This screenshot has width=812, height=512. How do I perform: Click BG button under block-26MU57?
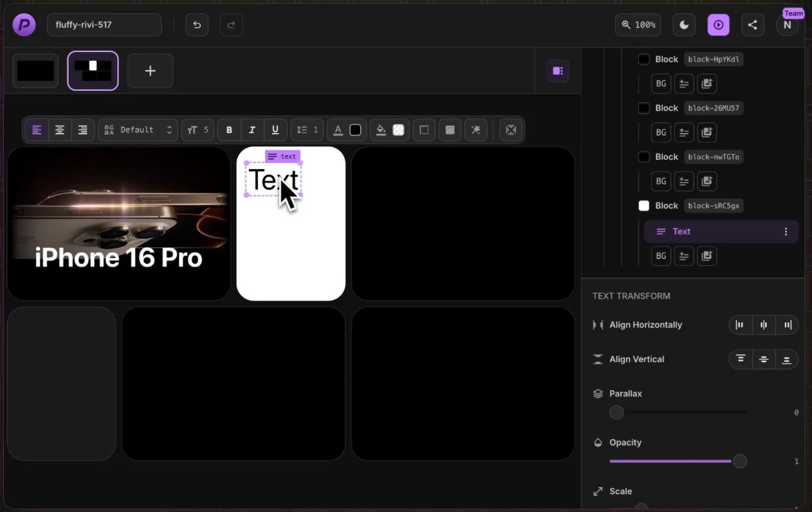(661, 132)
